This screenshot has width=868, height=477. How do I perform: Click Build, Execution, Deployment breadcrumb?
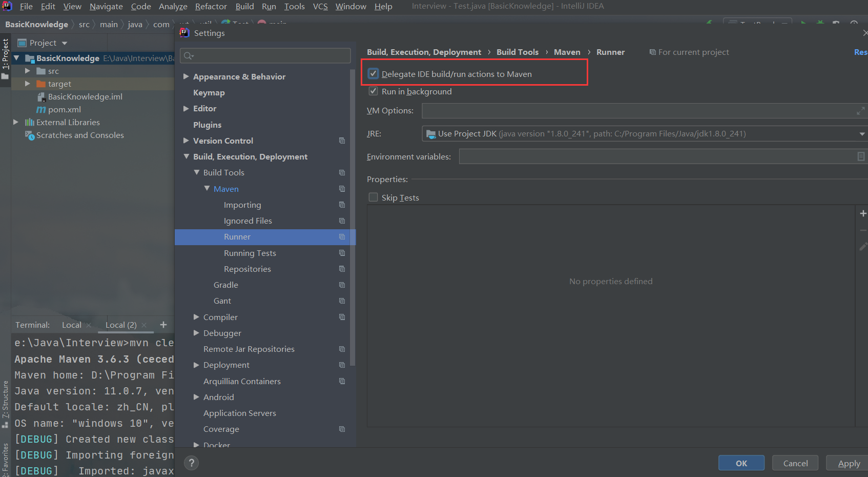point(424,52)
